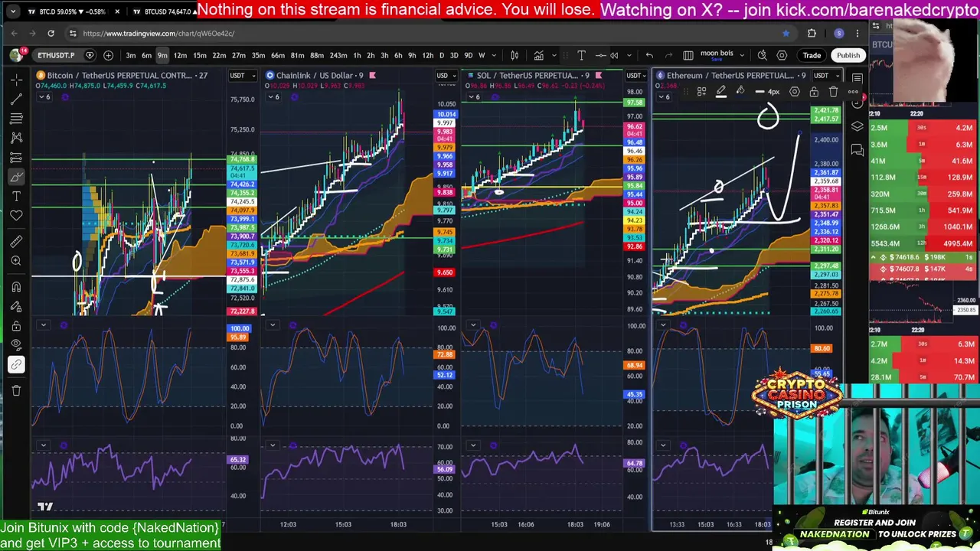Click the drawing templates icon in floating toolbar
Screen dimensions: 980x551
(x=701, y=92)
